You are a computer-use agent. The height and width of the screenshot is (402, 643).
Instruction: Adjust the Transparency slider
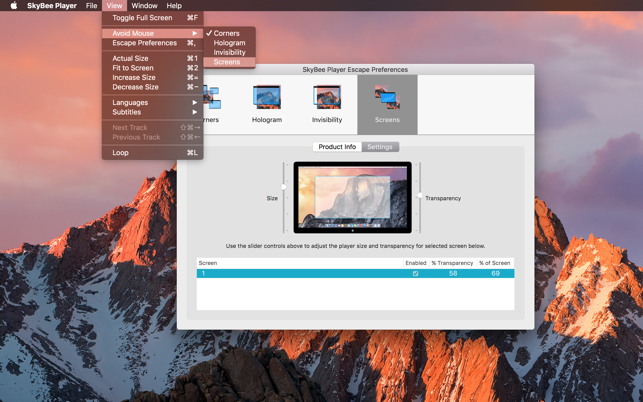click(419, 196)
